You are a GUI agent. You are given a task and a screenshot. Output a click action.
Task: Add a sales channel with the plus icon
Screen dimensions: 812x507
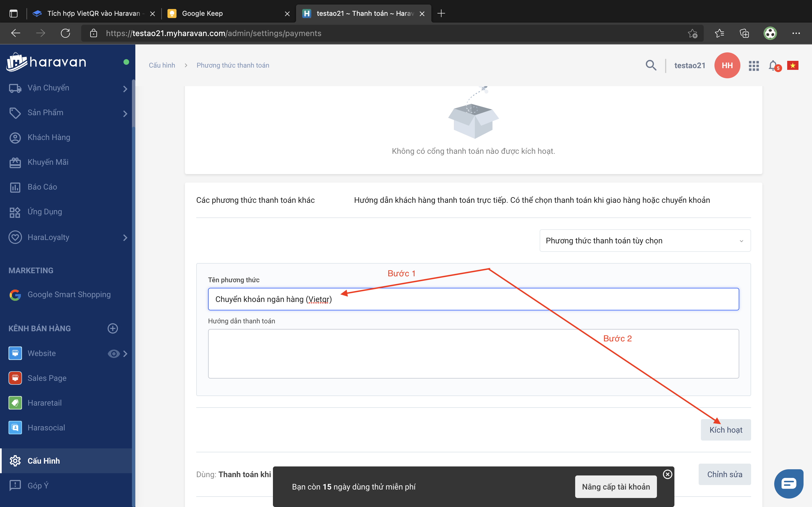point(113,328)
